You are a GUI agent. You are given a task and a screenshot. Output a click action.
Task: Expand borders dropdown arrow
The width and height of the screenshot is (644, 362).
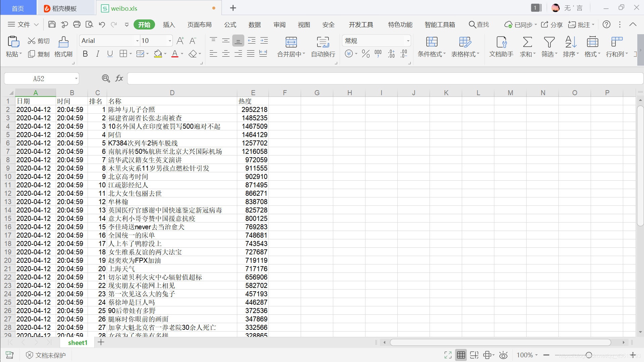131,54
